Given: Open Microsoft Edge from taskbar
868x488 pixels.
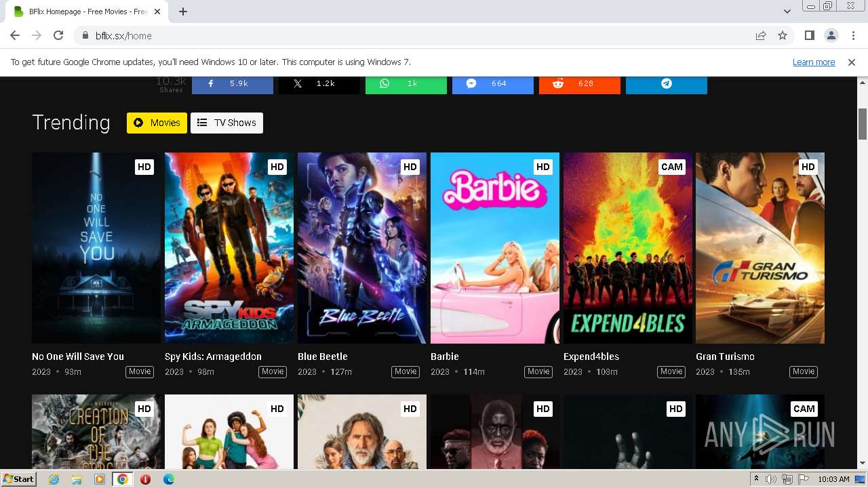Looking at the screenshot, I should [168, 479].
